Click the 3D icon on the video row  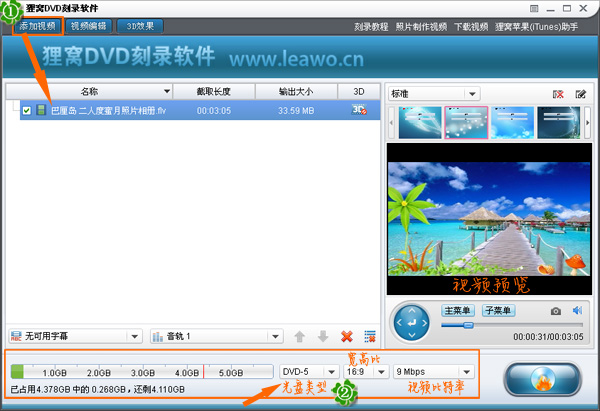[359, 110]
